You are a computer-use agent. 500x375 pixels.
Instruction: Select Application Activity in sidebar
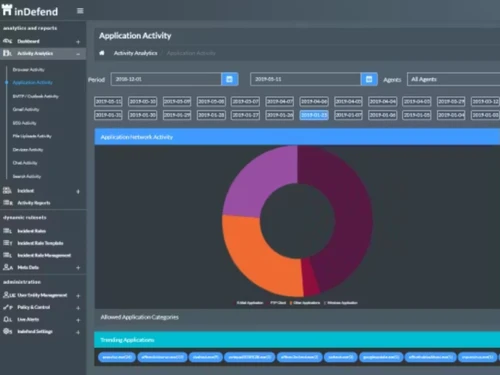pyautogui.click(x=32, y=82)
